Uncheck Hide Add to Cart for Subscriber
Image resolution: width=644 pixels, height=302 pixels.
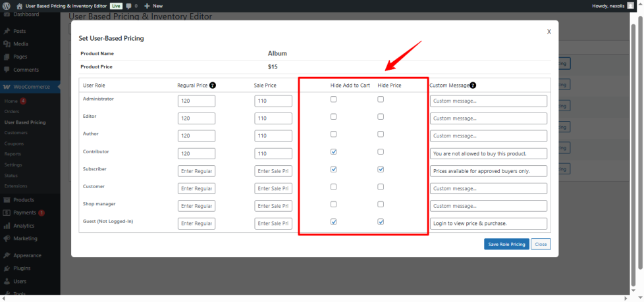333,169
